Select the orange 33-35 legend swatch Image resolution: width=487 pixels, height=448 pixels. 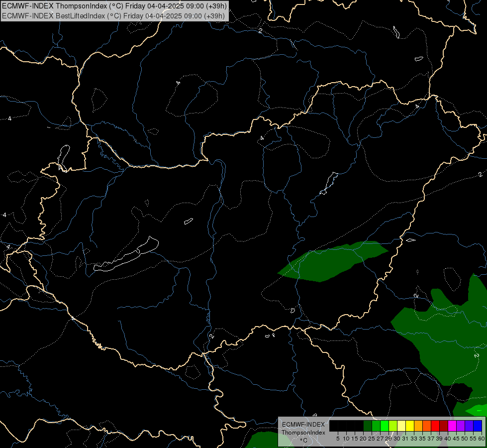coord(418,426)
